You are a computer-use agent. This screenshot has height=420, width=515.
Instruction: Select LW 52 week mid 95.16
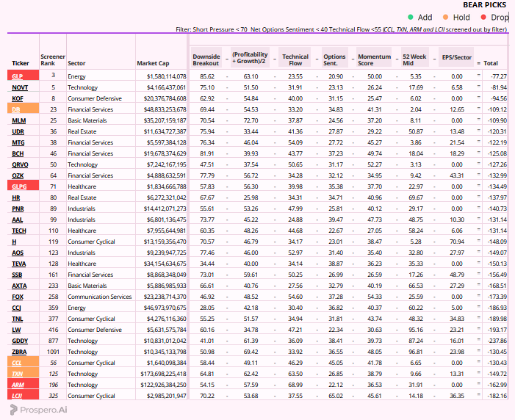click(x=416, y=330)
